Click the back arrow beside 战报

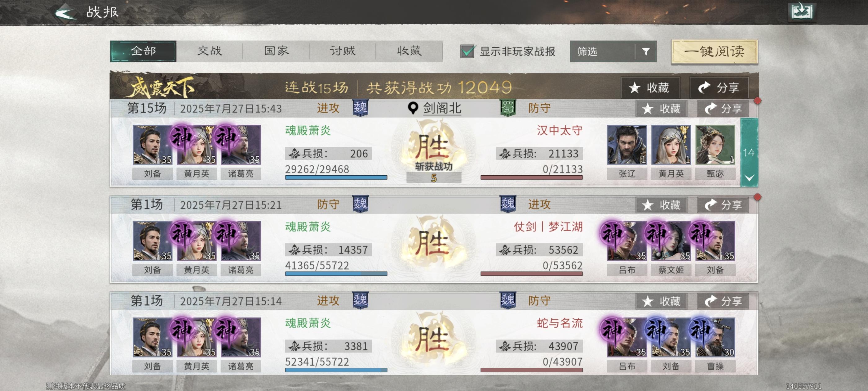(66, 13)
